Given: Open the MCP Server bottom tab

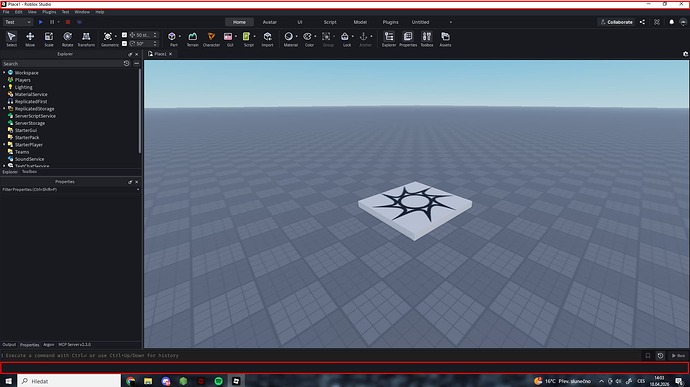Looking at the screenshot, I should [74, 345].
